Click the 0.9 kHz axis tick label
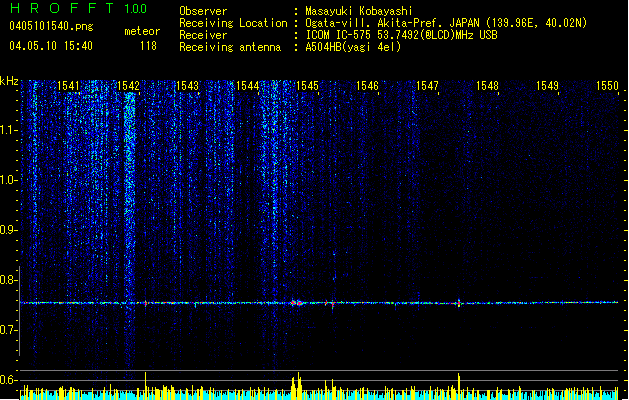Viewport: 629px width, 400px height. click(x=9, y=230)
